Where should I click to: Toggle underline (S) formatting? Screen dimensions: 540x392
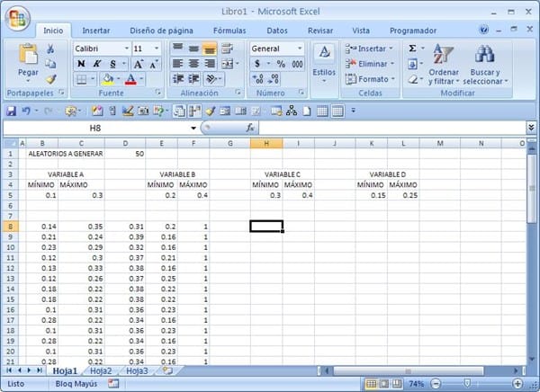tap(112, 64)
